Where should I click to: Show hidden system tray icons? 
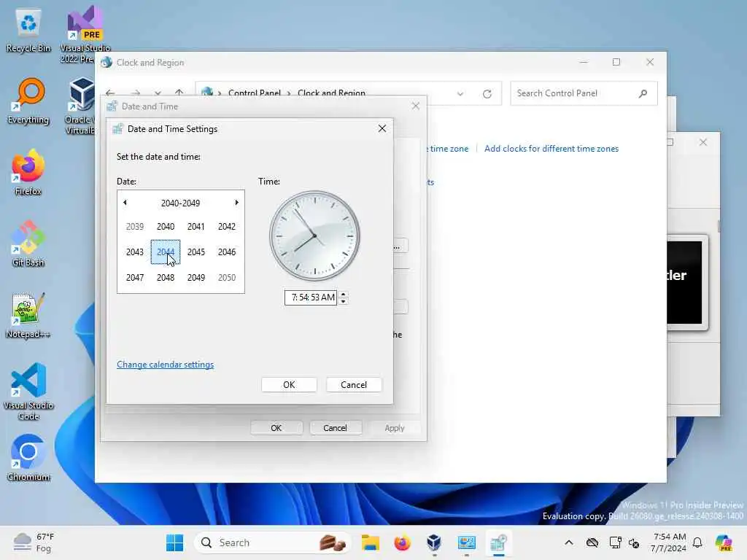pos(569,542)
